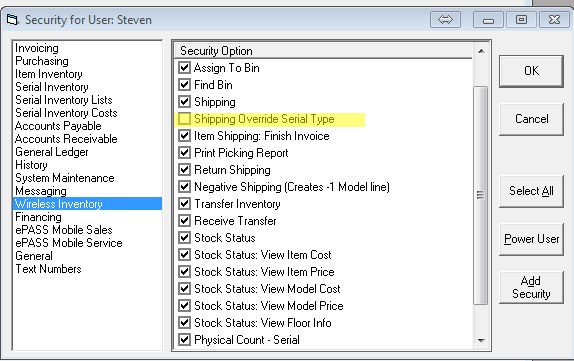Image resolution: width=574 pixels, height=361 pixels.
Task: Uncheck the Assign To Bin option
Action: (184, 68)
